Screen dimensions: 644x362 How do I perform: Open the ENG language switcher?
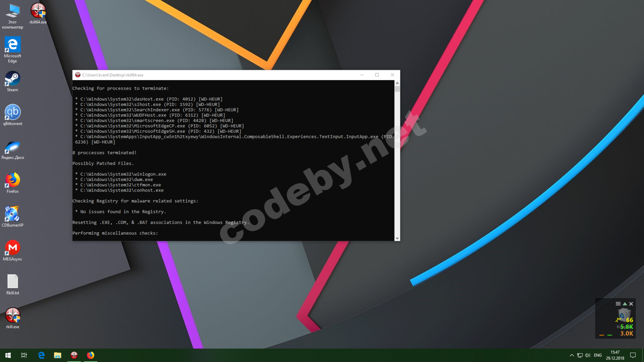(598, 355)
